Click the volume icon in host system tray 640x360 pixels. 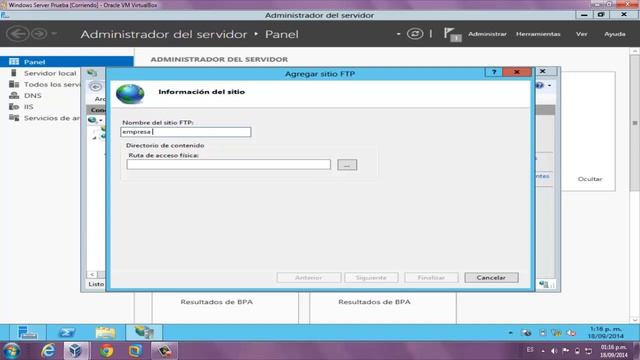[x=554, y=351]
